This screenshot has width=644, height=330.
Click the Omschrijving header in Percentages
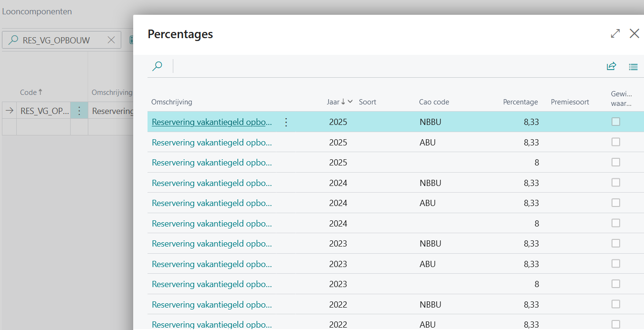pos(171,102)
